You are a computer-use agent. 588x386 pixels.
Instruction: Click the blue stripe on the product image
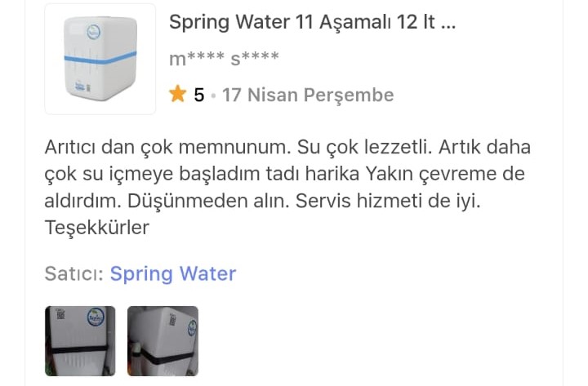click(x=100, y=57)
